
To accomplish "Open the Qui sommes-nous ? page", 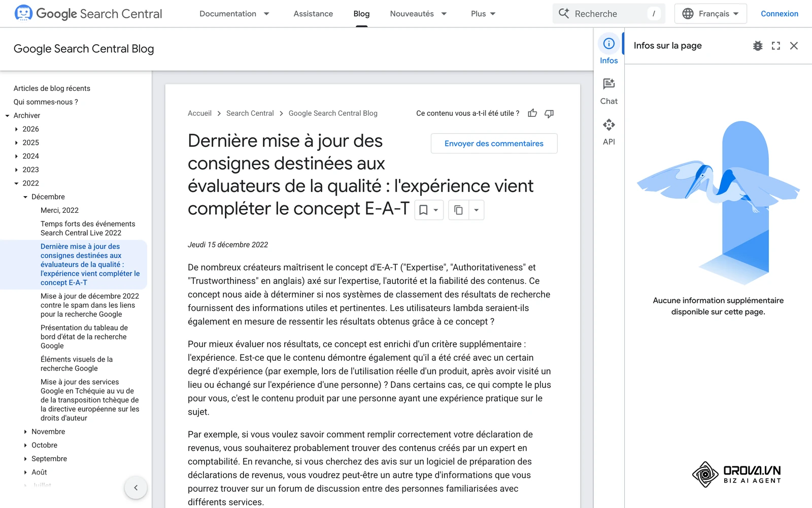I will (x=46, y=102).
